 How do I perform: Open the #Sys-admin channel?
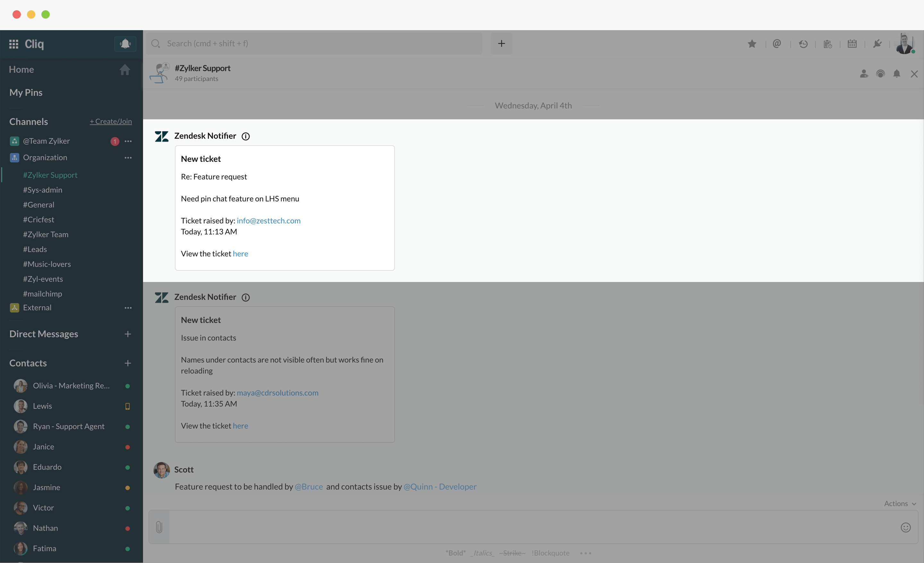(x=42, y=190)
